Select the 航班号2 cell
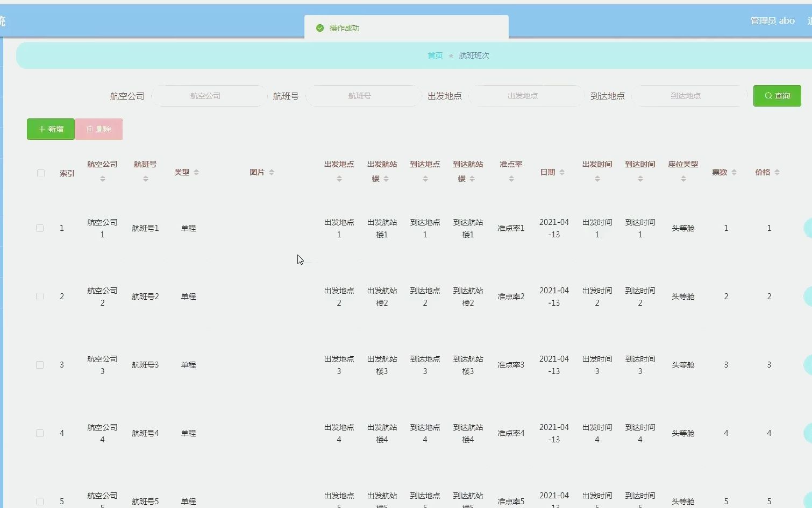Screen dimensions: 812x508 tap(145, 297)
